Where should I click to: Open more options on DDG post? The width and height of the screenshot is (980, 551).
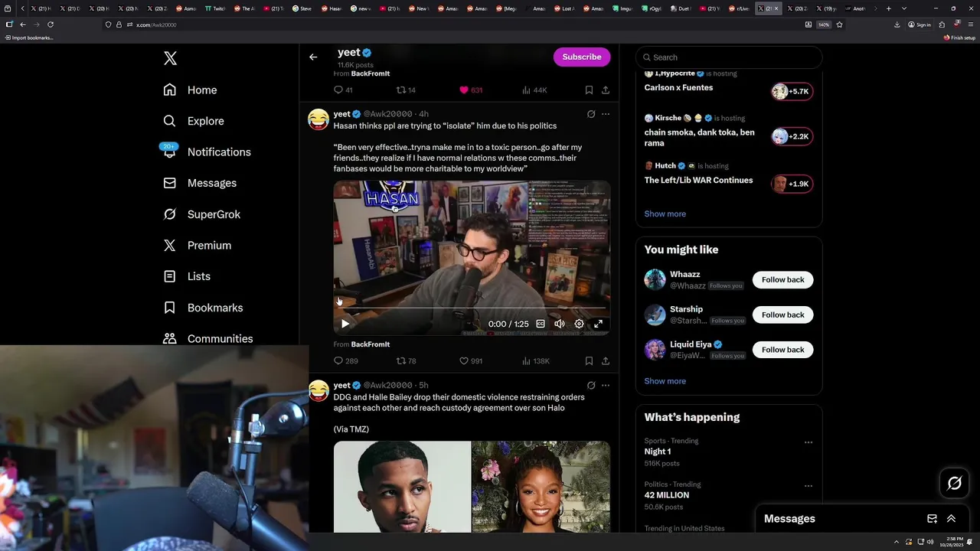pyautogui.click(x=605, y=385)
